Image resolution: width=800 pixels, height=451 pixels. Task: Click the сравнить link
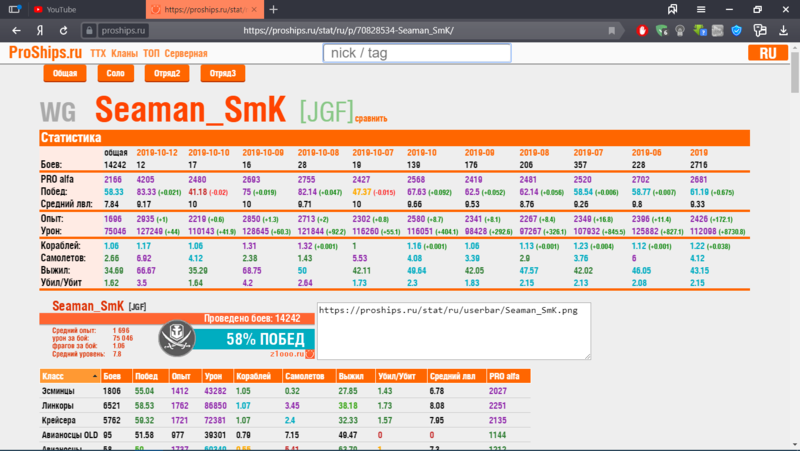(x=371, y=118)
